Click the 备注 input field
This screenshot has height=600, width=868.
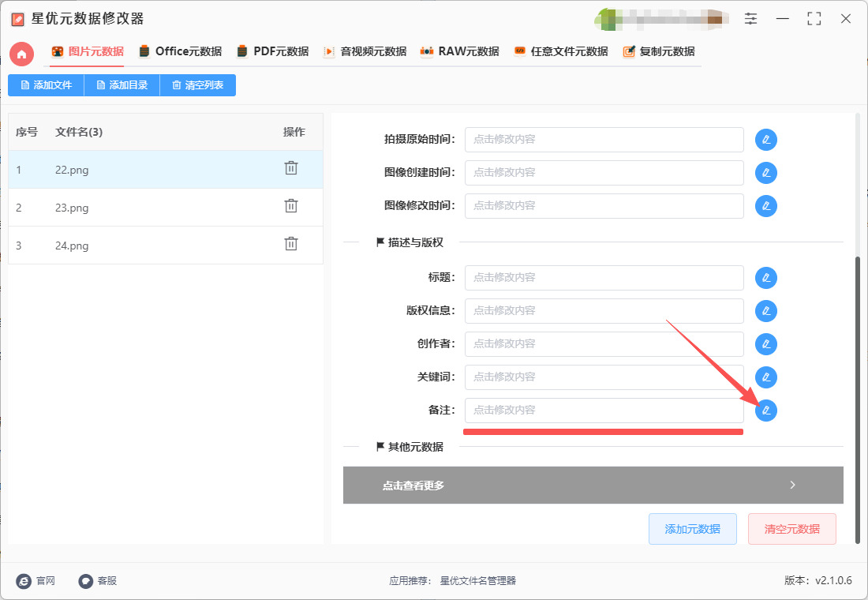(x=604, y=411)
